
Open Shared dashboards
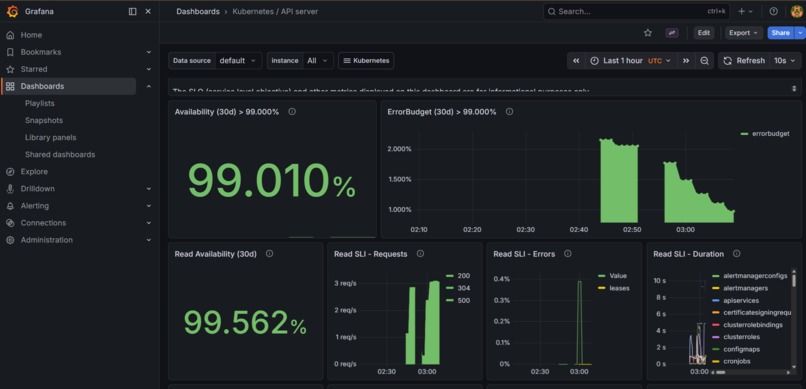(60, 154)
